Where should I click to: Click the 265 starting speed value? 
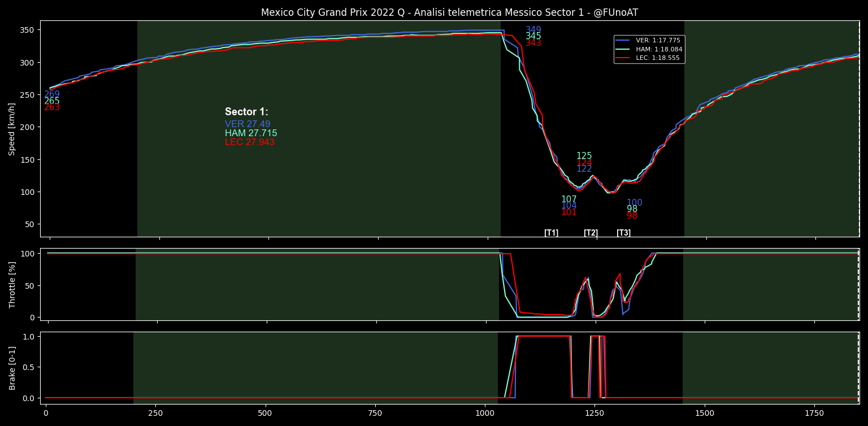point(52,101)
